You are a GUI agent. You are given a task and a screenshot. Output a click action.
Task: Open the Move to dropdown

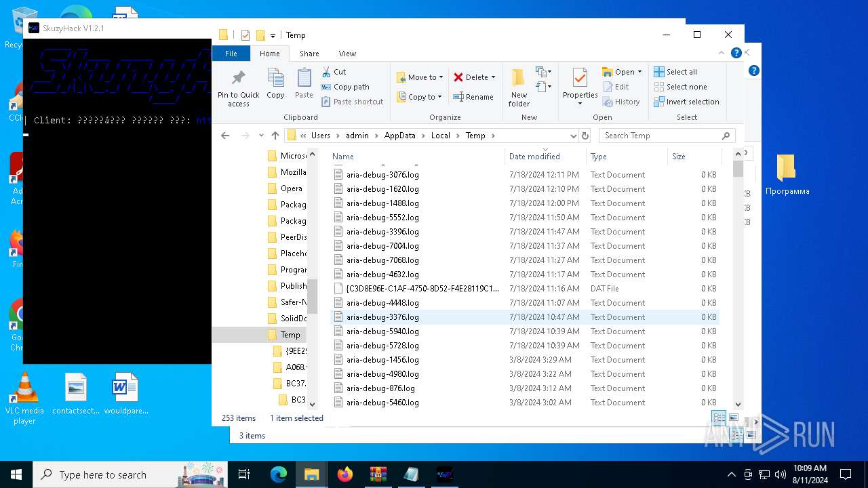[x=420, y=77]
